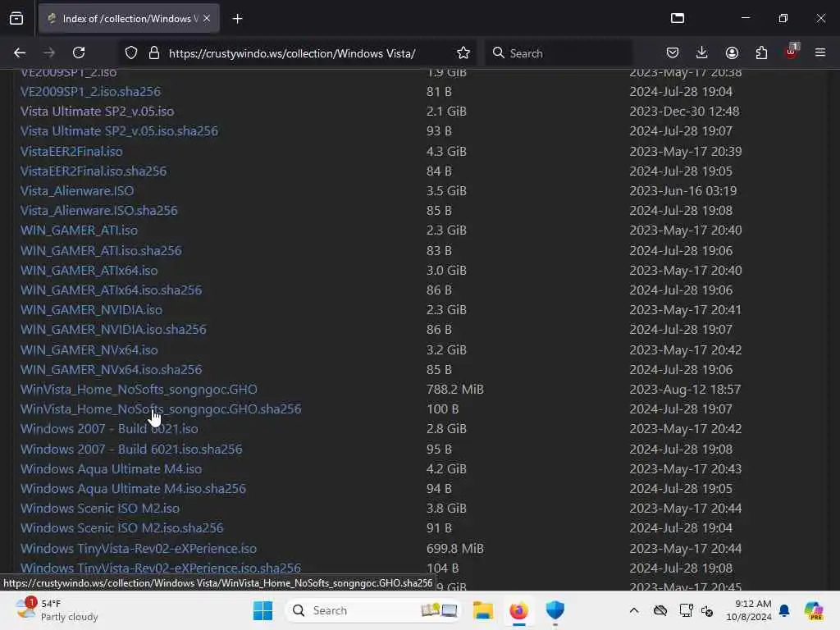Open Windows TinyVista-Rev02-eXPerience.iso.sha256 link
The width and height of the screenshot is (840, 630).
point(160,568)
